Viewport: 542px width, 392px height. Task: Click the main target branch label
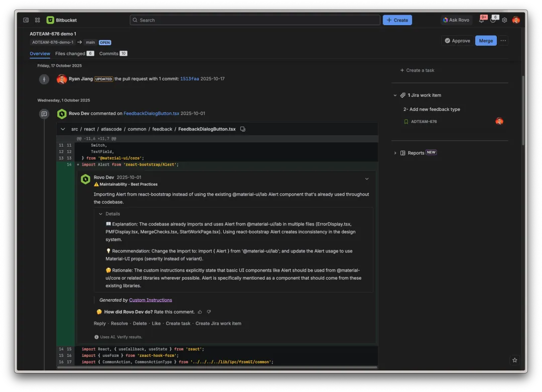[90, 42]
